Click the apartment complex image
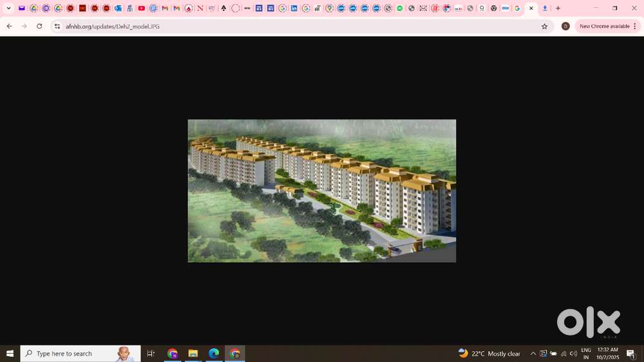Screen dimensions: 644x362 322,191
